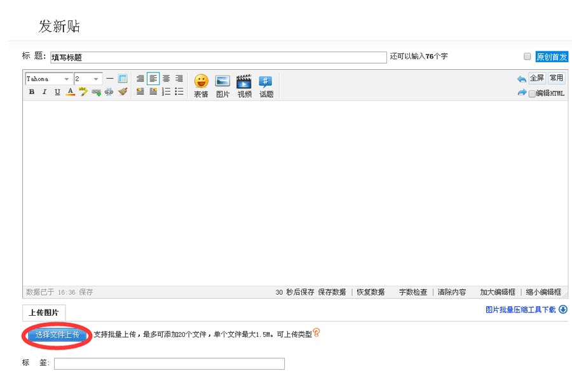Click the 数据已于 16:36 保存 status text
This screenshot has width=572, height=392.
tap(60, 292)
